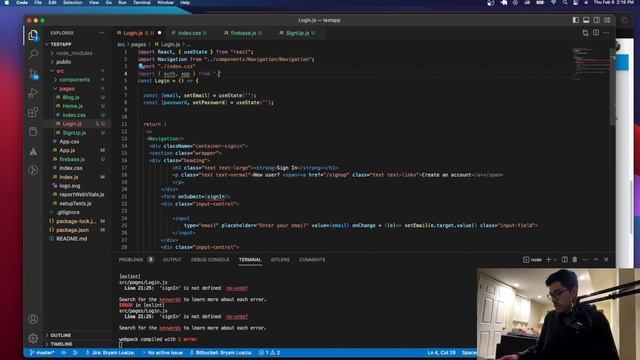The height and width of the screenshot is (360, 640).
Task: Open the editor more actions ellipsis
Action: (x=607, y=33)
